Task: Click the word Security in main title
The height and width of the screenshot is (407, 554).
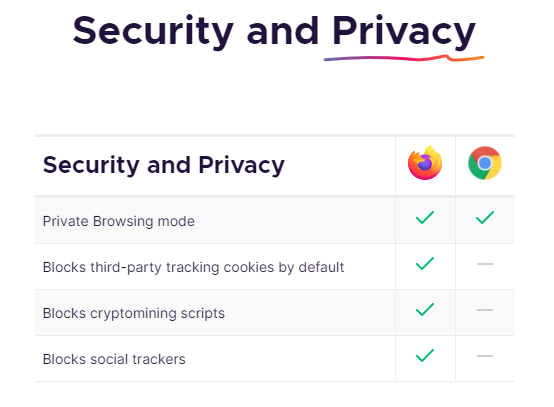Action: pos(153,32)
